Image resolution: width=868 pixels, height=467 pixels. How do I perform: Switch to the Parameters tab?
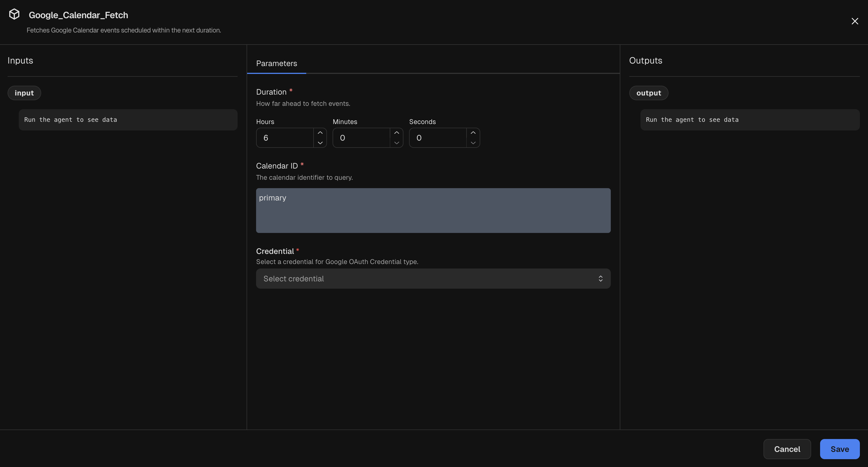[276, 64]
